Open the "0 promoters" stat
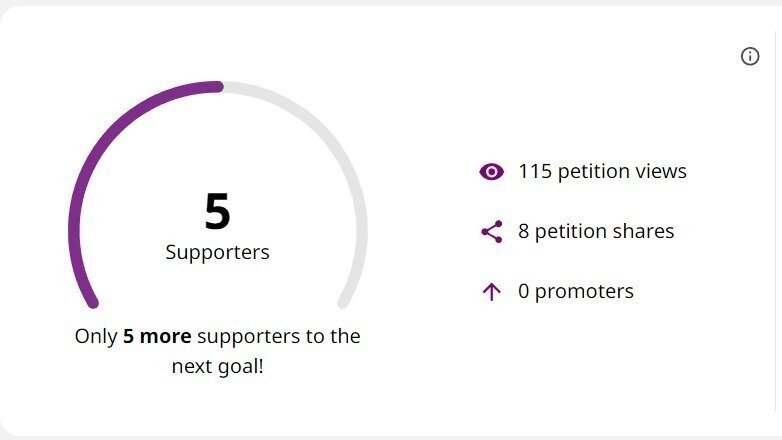782x440 pixels. pyautogui.click(x=575, y=291)
